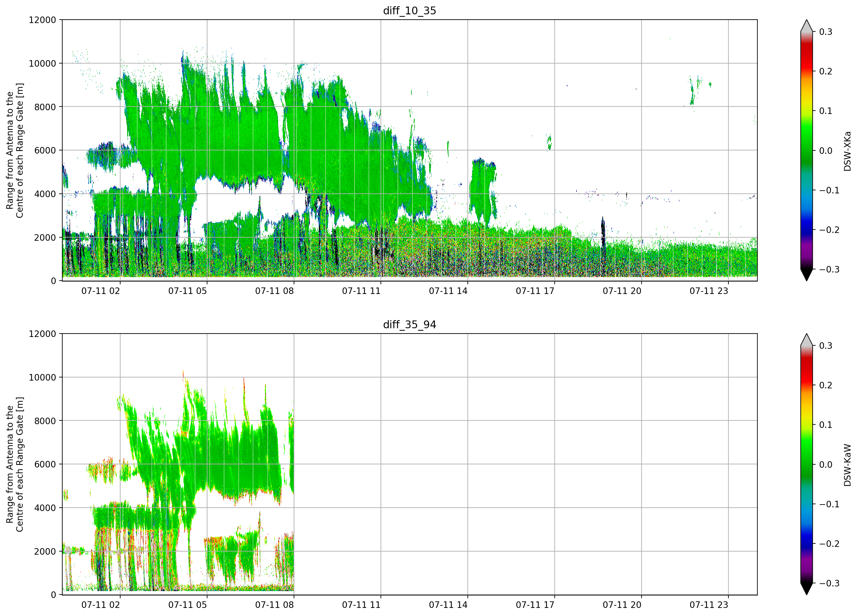This screenshot has height=616, width=858.
Task: Click '07-11 14' x-tick under diff_10_35 plot
Action: click(x=448, y=291)
